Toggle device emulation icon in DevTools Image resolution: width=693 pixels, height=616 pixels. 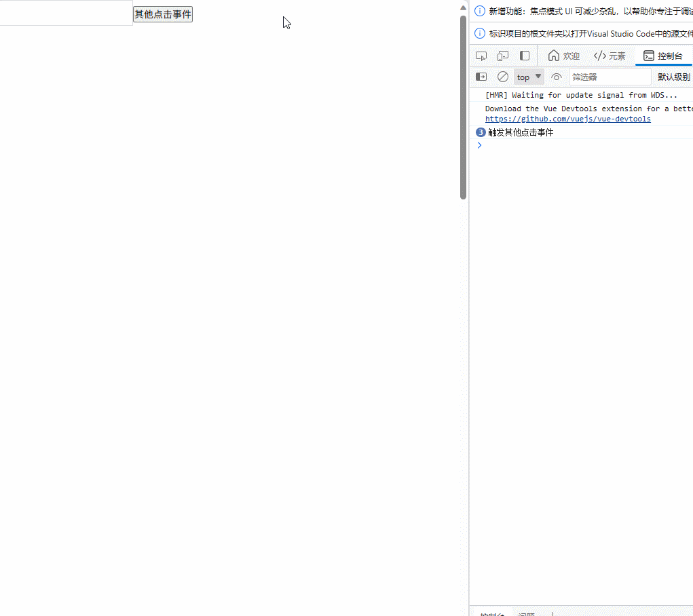tap(503, 56)
